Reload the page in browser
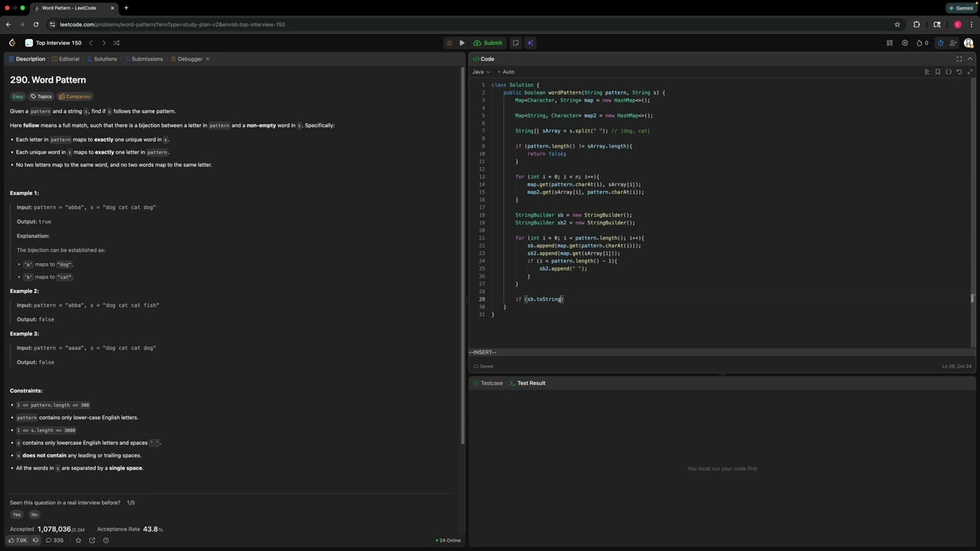 click(35, 24)
